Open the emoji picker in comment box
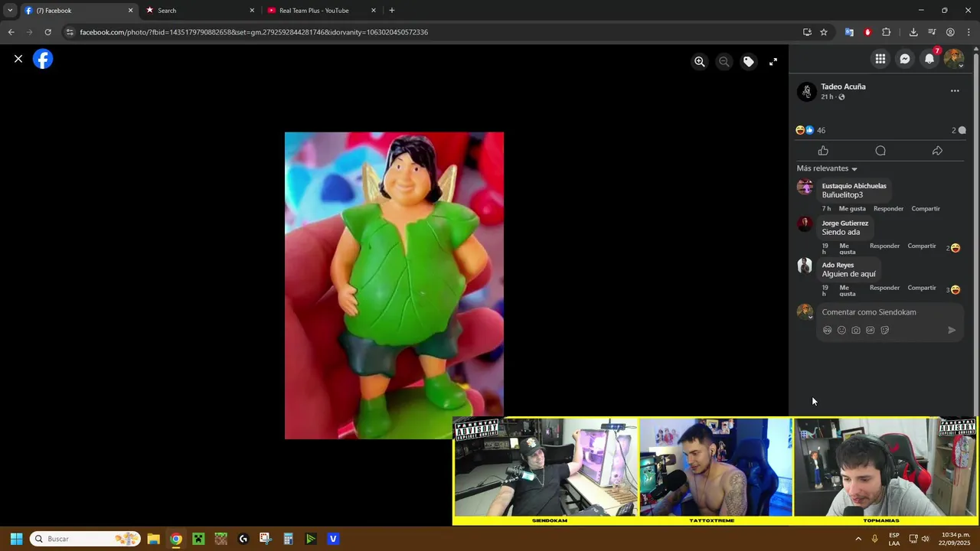The height and width of the screenshot is (551, 980). pyautogui.click(x=841, y=331)
